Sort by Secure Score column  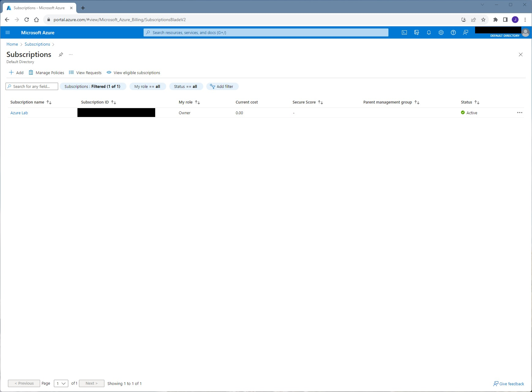pyautogui.click(x=308, y=102)
